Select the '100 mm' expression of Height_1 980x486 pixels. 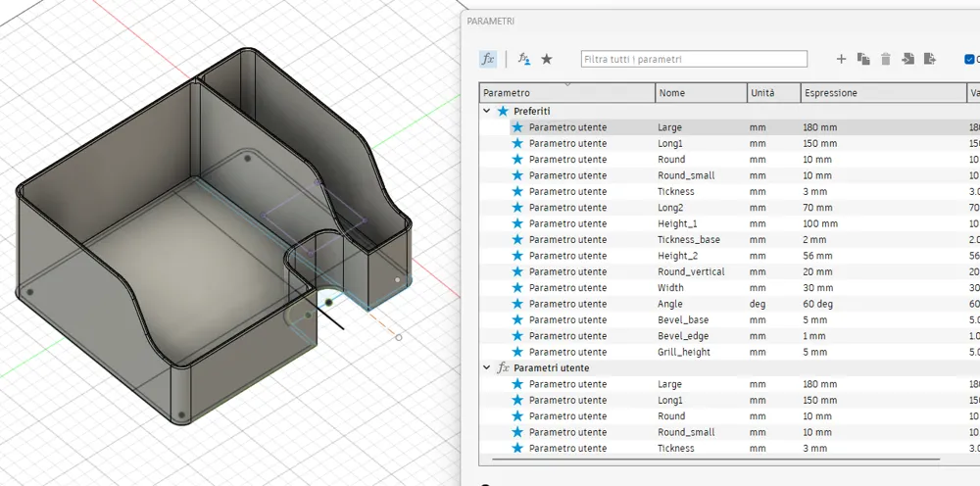(x=820, y=223)
